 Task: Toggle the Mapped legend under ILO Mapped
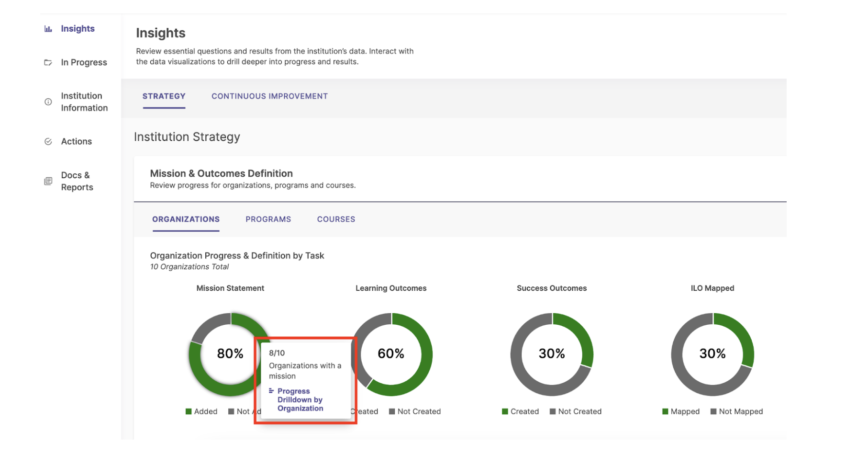665,411
